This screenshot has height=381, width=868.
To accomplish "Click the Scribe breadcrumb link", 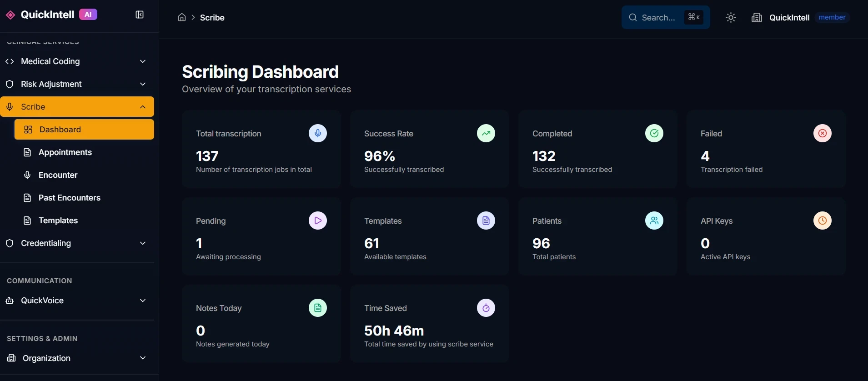I will tap(212, 18).
